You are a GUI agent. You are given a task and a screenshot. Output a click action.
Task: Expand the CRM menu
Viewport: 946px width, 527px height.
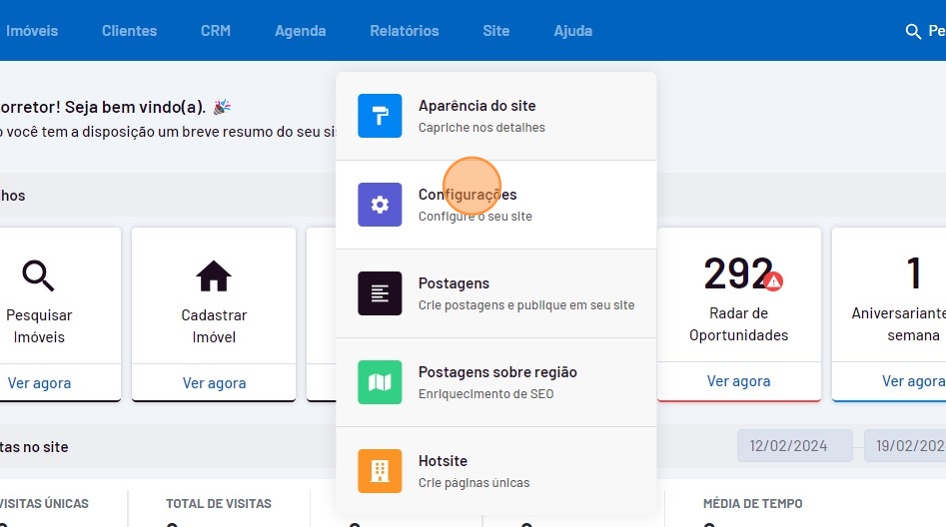215,31
